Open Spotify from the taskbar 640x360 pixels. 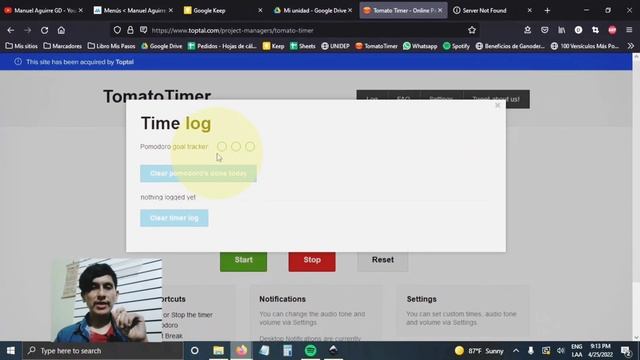click(x=311, y=351)
